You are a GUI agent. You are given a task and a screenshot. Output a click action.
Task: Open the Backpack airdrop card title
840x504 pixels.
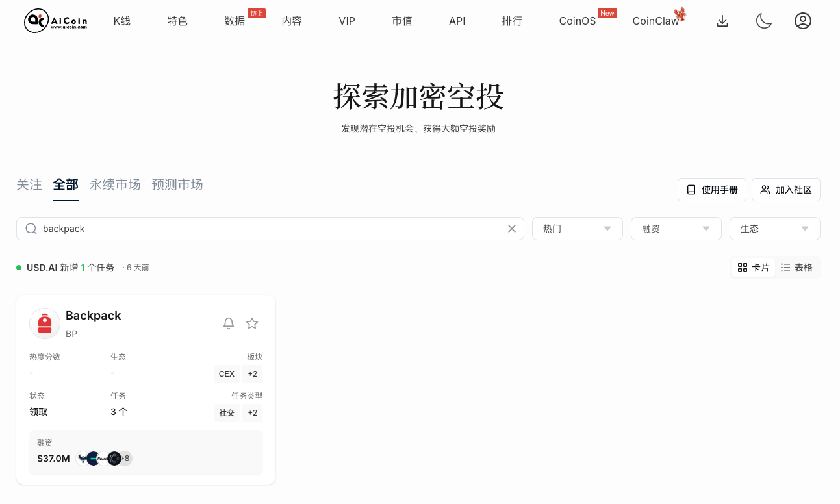click(93, 316)
